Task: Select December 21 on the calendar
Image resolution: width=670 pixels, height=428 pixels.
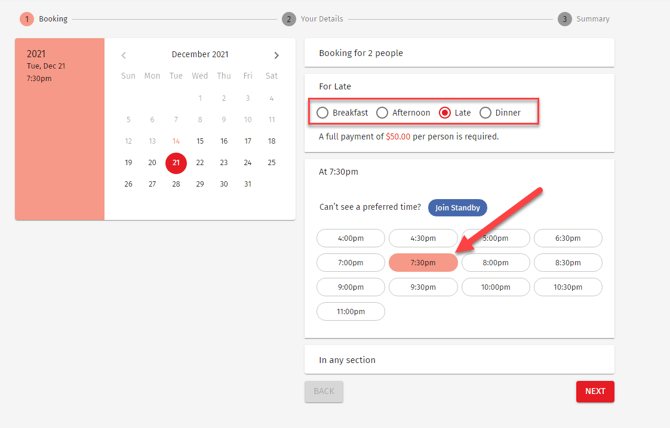Action: (176, 162)
